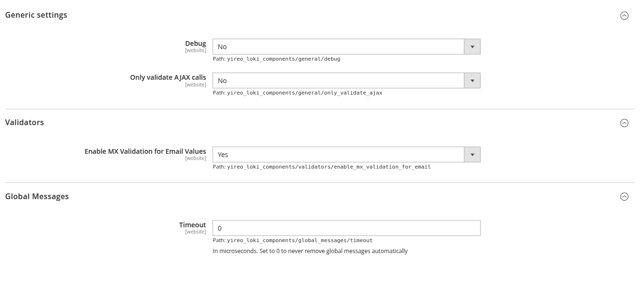This screenshot has height=298, width=644.
Task: Open the Only validate AJAX calls dropdown
Action: pyautogui.click(x=346, y=81)
